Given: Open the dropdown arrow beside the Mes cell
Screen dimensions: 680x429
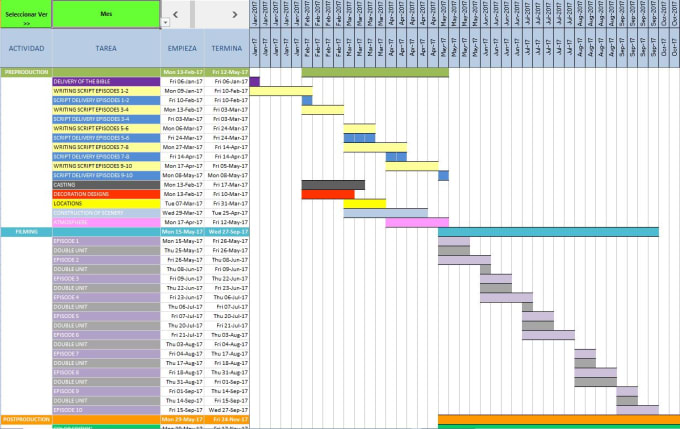Looking at the screenshot, I should [165, 23].
